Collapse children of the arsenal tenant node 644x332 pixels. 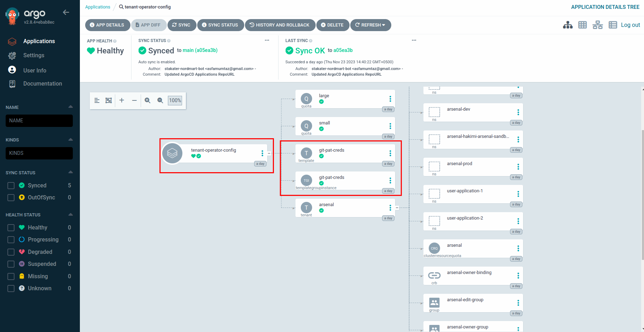397,208
